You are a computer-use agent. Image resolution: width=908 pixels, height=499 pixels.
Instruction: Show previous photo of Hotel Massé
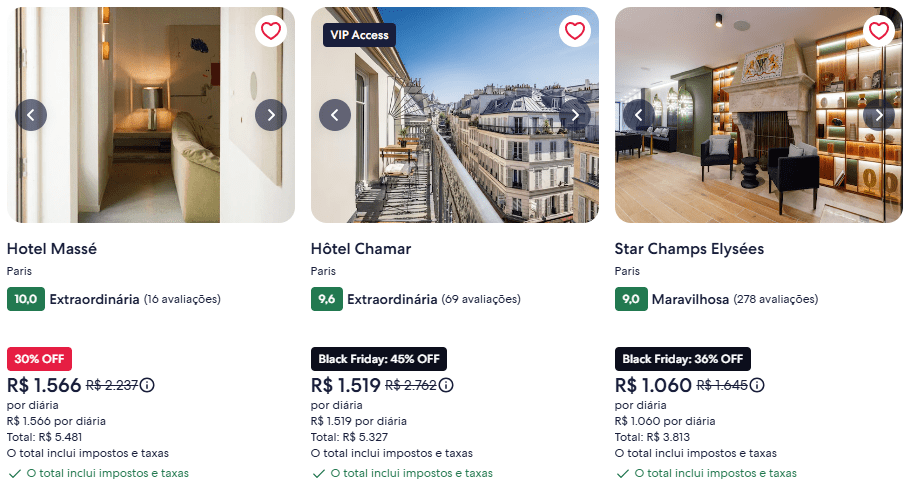coord(31,115)
